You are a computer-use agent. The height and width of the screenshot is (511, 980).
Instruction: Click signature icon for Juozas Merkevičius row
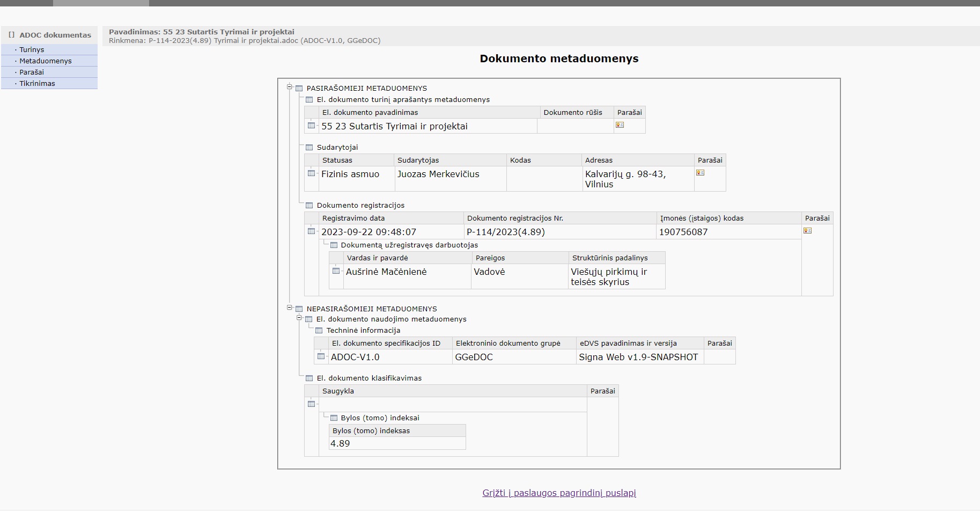point(700,173)
